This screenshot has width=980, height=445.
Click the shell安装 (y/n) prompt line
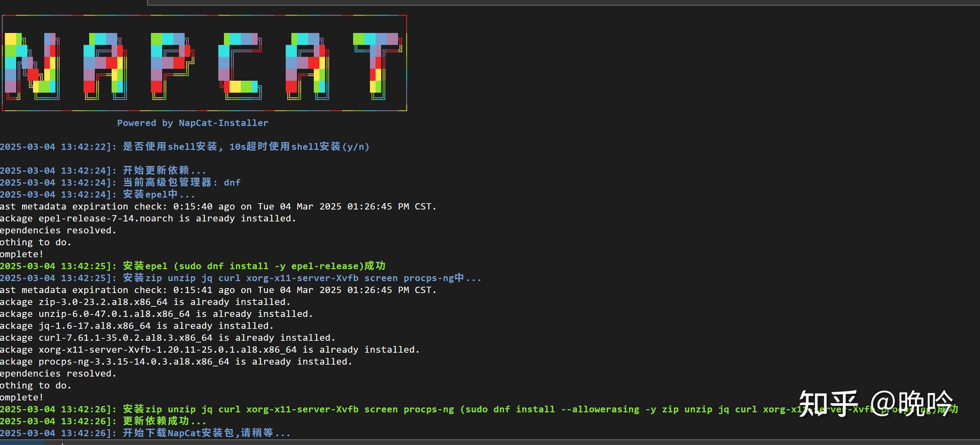click(x=245, y=147)
